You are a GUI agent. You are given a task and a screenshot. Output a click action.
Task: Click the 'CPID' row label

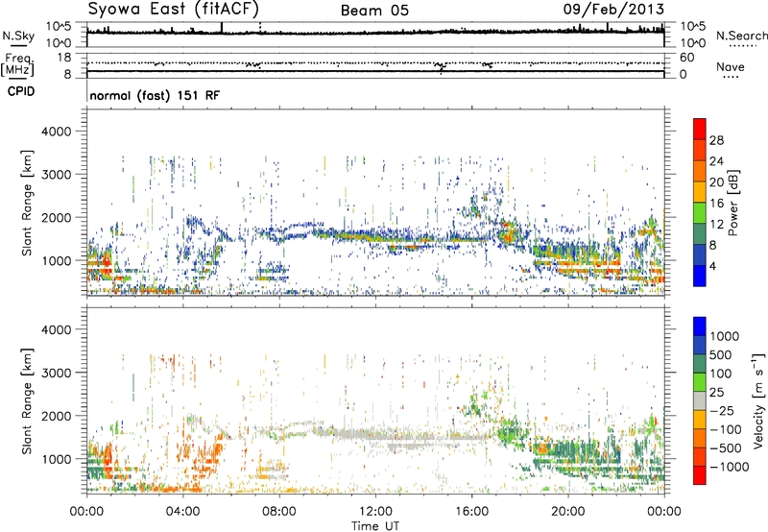click(21, 91)
